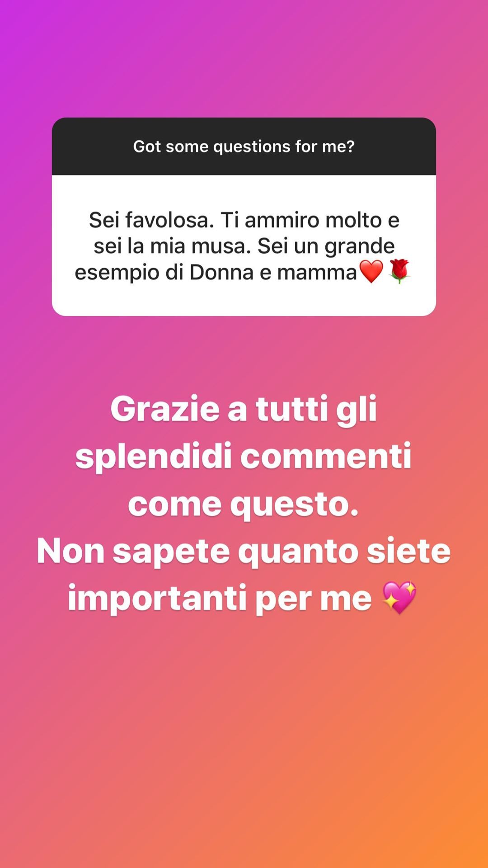Screen dimensions: 488x868
Task: Click the 'come questo.' caption line
Action: 244,505
